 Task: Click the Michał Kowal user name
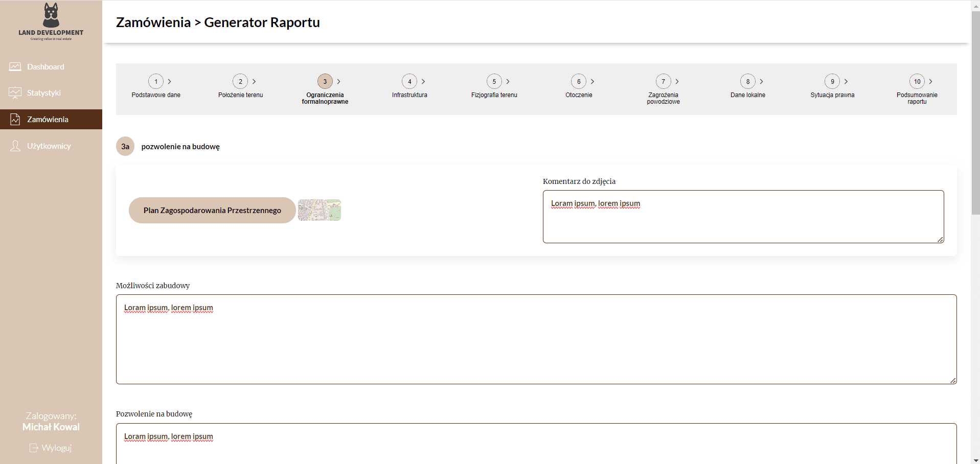click(x=51, y=427)
